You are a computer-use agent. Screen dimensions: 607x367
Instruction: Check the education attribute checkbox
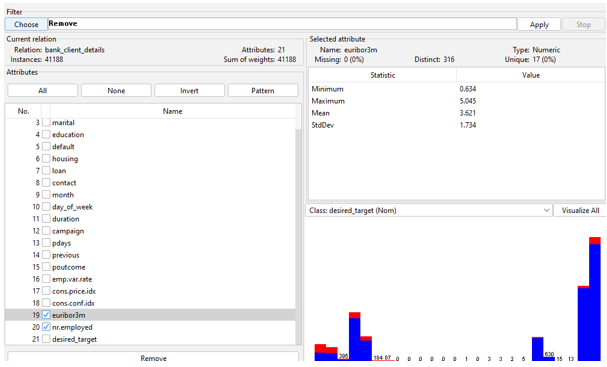click(x=46, y=134)
